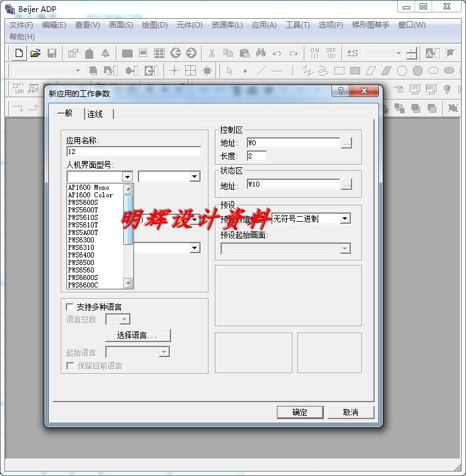This screenshot has height=476, width=466.
Task: Select the filled rectangle drawing tool
Action: tap(355, 71)
